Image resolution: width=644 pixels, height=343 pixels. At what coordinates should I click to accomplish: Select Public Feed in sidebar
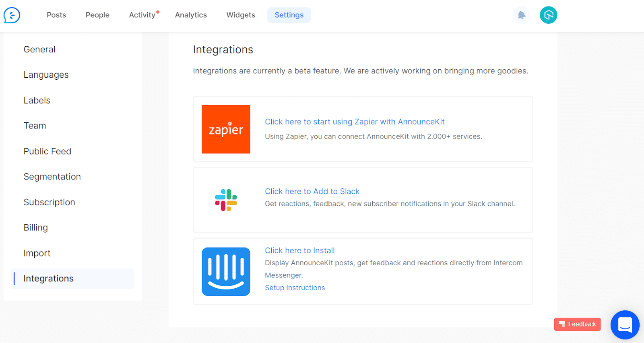[47, 151]
